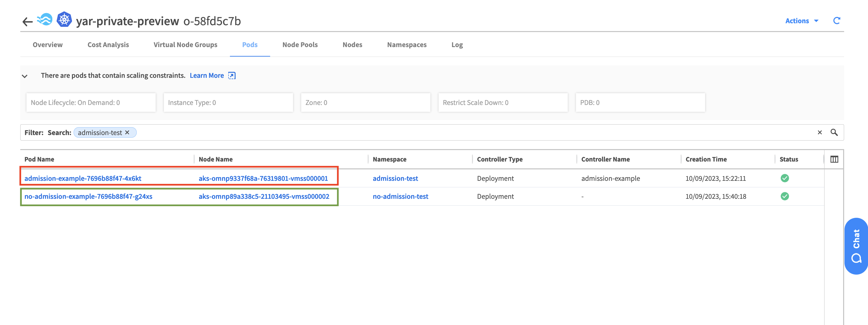Open node aks-omnp9337f68a-76319801-vmss000001

pyautogui.click(x=263, y=178)
